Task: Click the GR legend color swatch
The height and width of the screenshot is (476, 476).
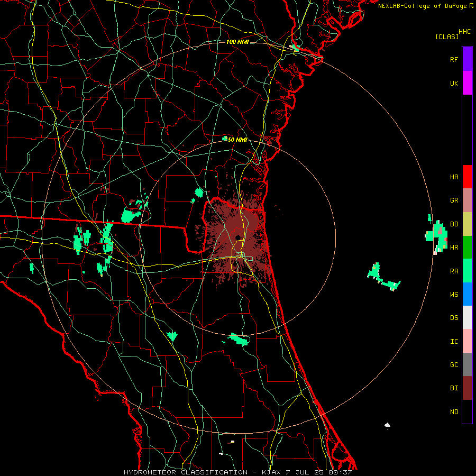Action: click(x=467, y=200)
